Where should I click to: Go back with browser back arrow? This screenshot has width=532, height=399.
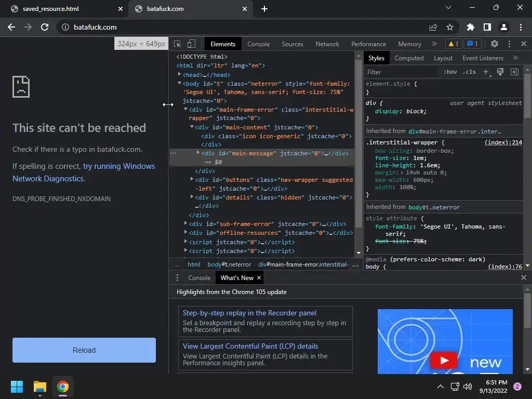(11, 27)
